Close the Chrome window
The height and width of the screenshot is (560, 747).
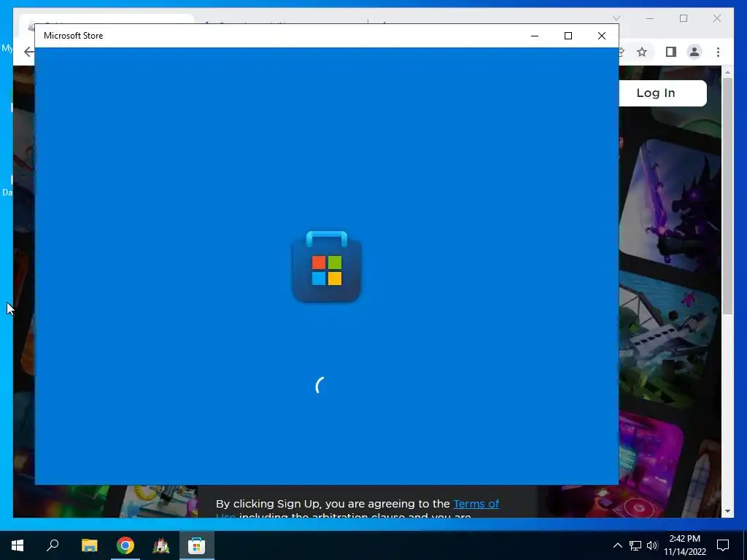coord(717,18)
